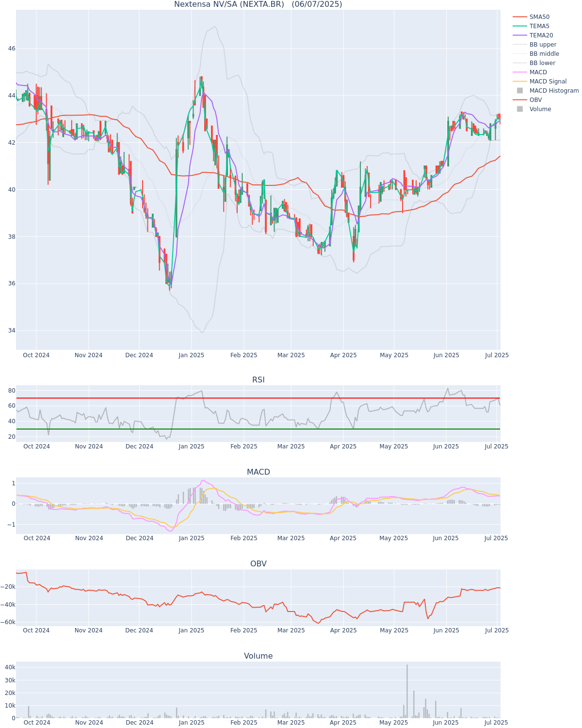The image size is (582, 728).
Task: Click the 38 price axis label
Action: pyautogui.click(x=11, y=237)
